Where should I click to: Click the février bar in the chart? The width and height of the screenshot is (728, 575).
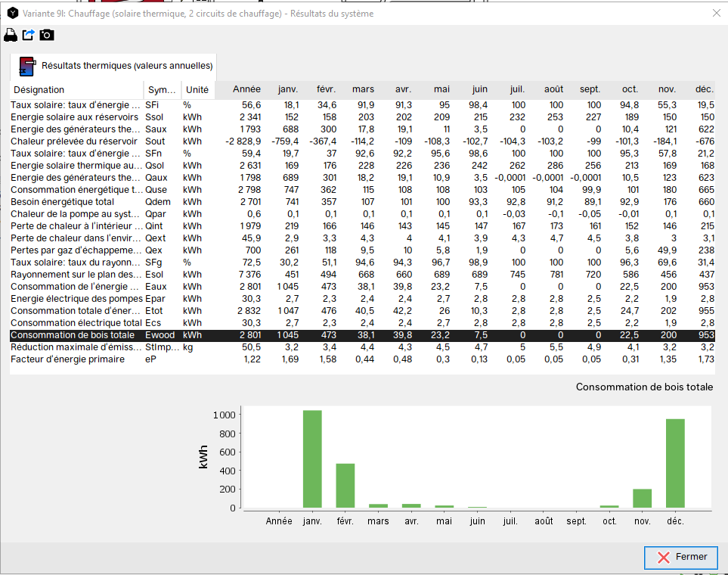click(x=345, y=485)
